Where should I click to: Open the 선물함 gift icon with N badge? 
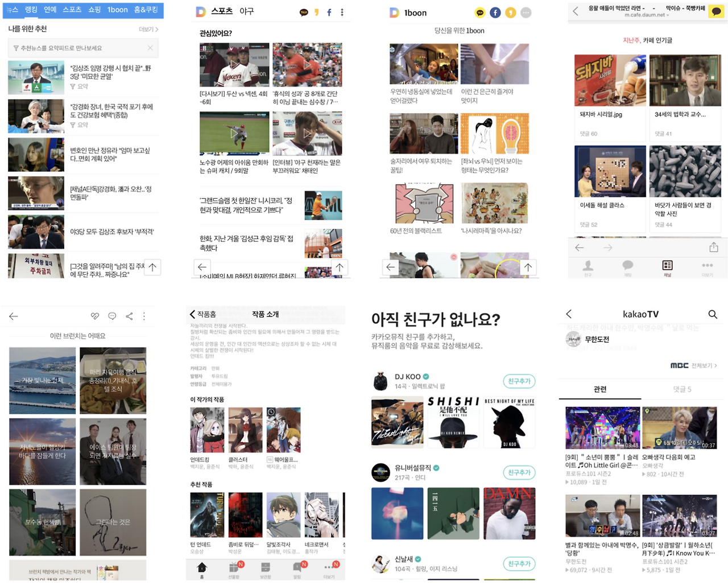tap(234, 568)
